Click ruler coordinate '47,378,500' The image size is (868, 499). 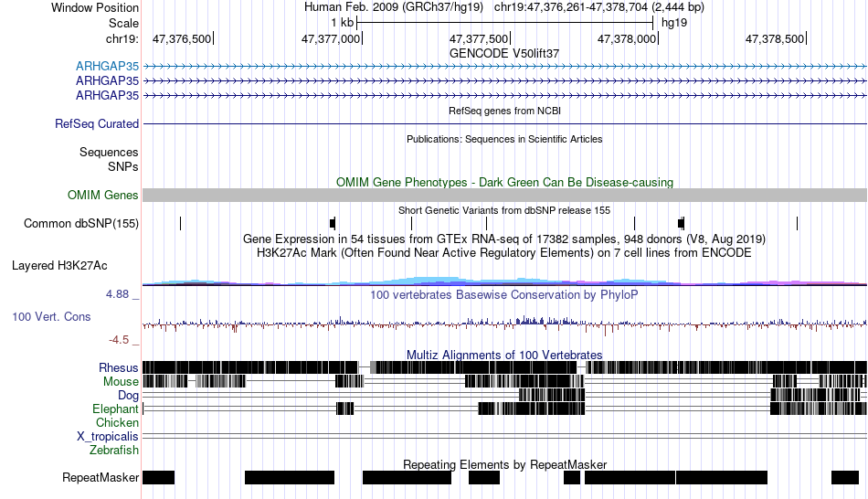point(775,38)
